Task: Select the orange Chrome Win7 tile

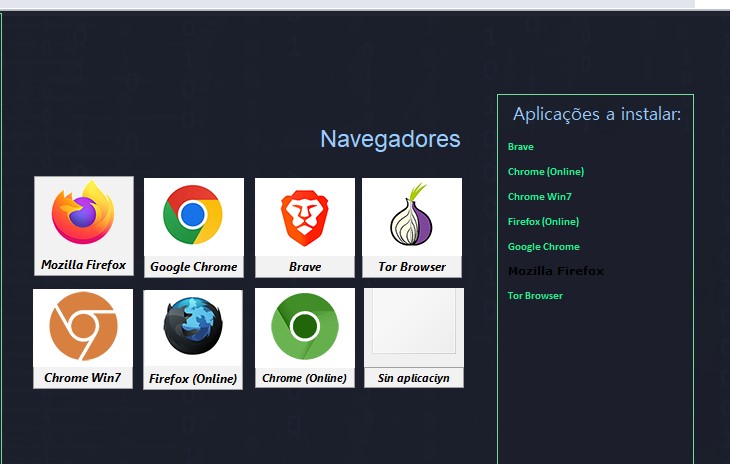Action: (x=83, y=338)
